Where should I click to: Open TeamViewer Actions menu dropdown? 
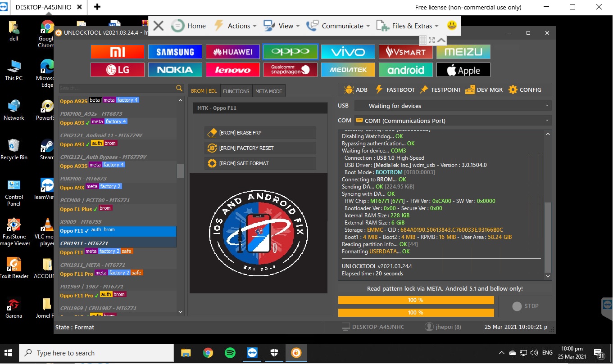(235, 26)
